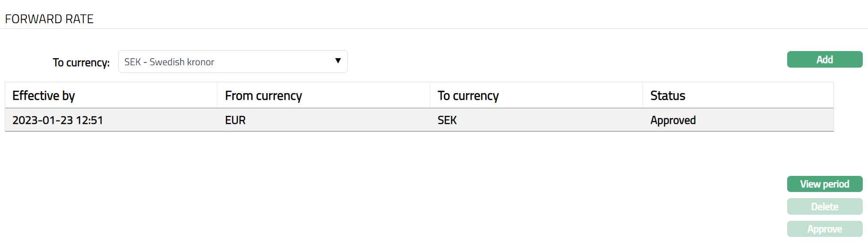The height and width of the screenshot is (244, 868).
Task: Click the dropdown arrow beside Swedish kronor
Action: (x=338, y=61)
